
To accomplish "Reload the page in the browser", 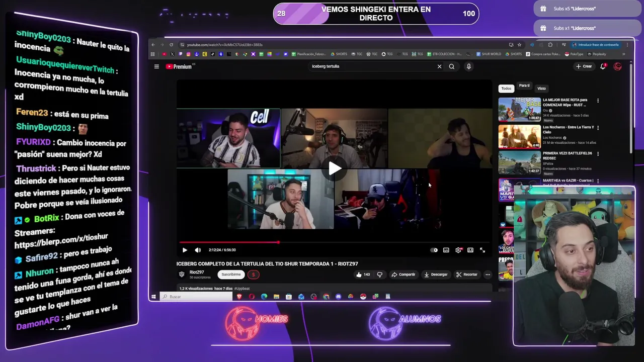I will 171,45.
